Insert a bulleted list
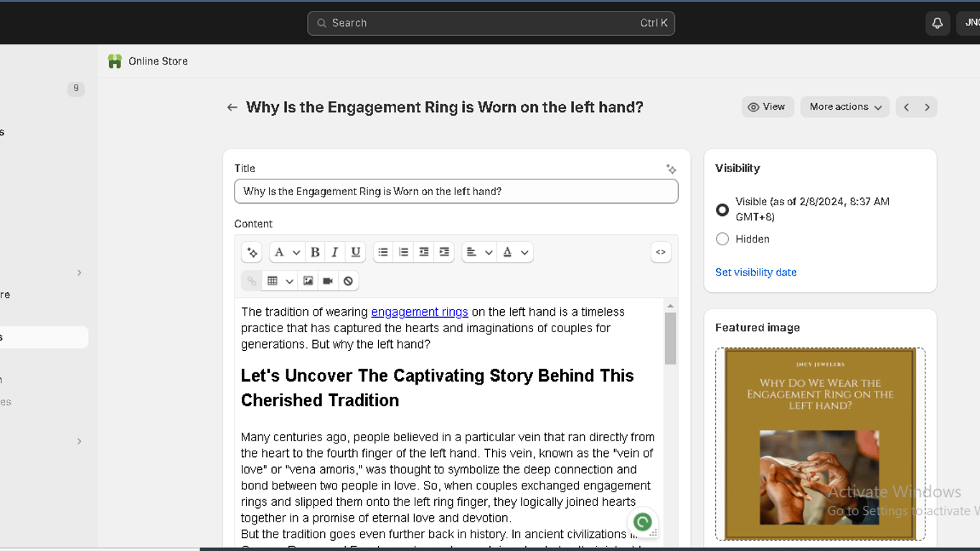 point(383,253)
